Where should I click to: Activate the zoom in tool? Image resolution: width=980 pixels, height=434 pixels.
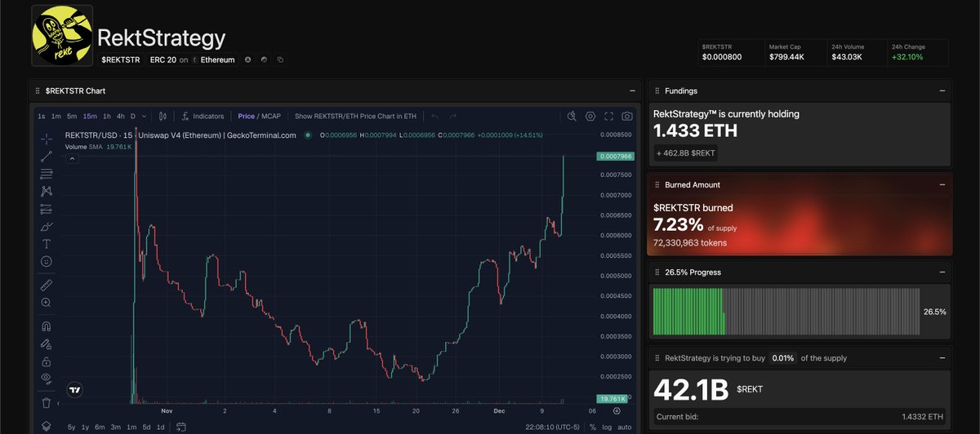coord(47,303)
